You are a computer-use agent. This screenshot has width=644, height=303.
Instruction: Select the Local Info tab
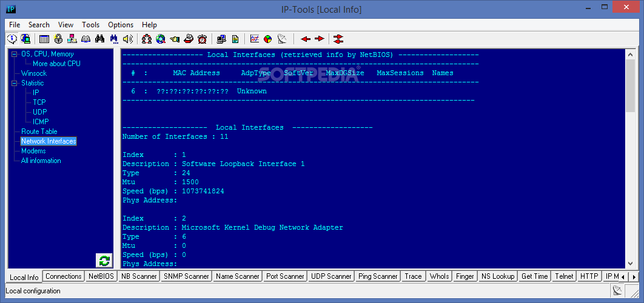(x=24, y=277)
